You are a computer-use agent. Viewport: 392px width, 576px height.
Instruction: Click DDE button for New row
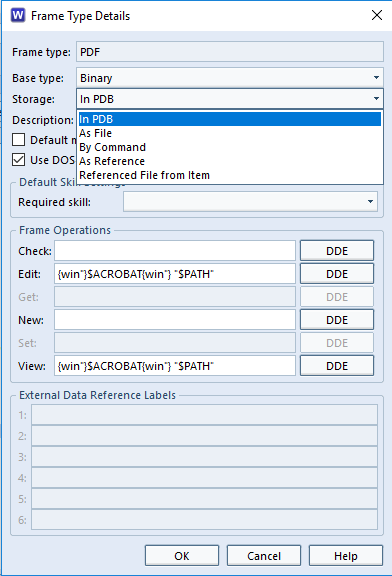pyautogui.click(x=337, y=320)
